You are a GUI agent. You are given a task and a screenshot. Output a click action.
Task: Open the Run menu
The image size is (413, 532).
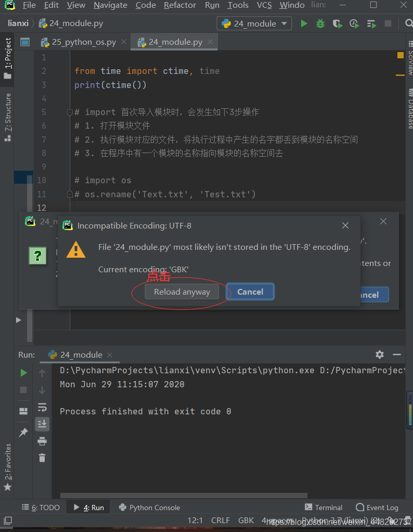point(212,5)
